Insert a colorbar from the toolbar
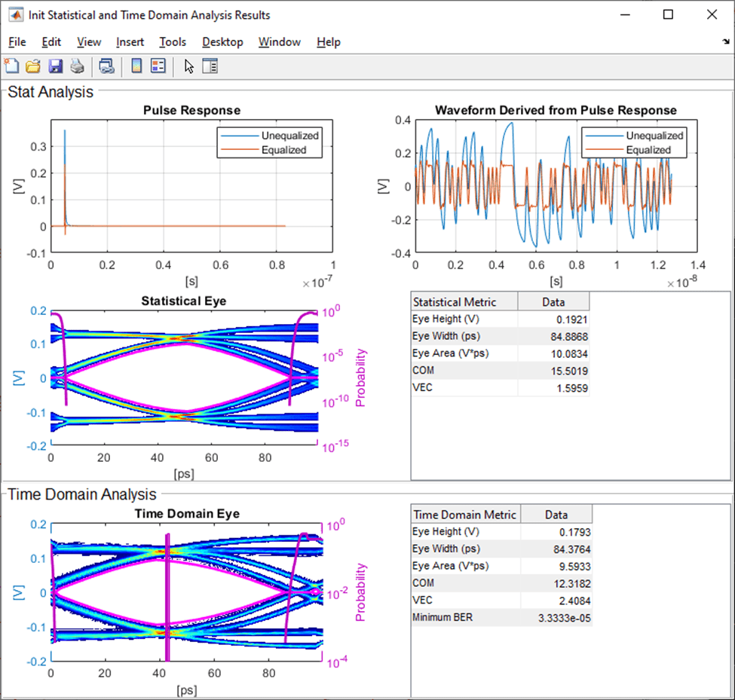Screen dimensions: 735x700 (136, 67)
